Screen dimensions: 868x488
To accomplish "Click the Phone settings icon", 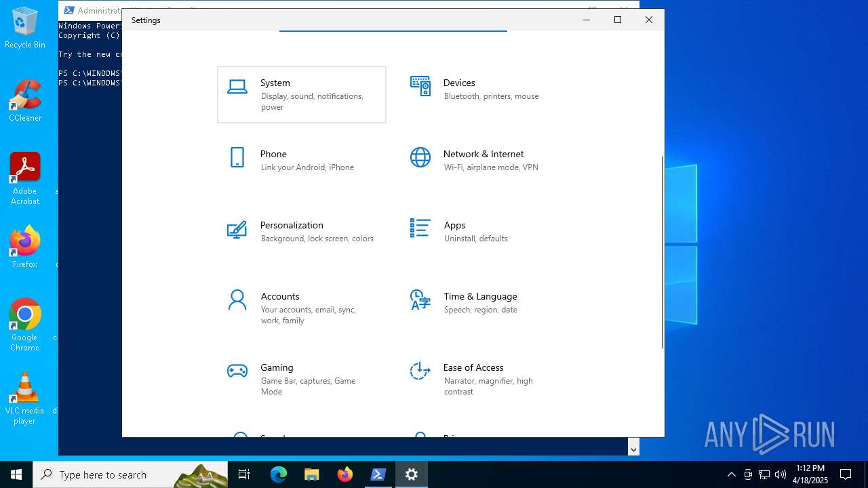I will point(237,157).
